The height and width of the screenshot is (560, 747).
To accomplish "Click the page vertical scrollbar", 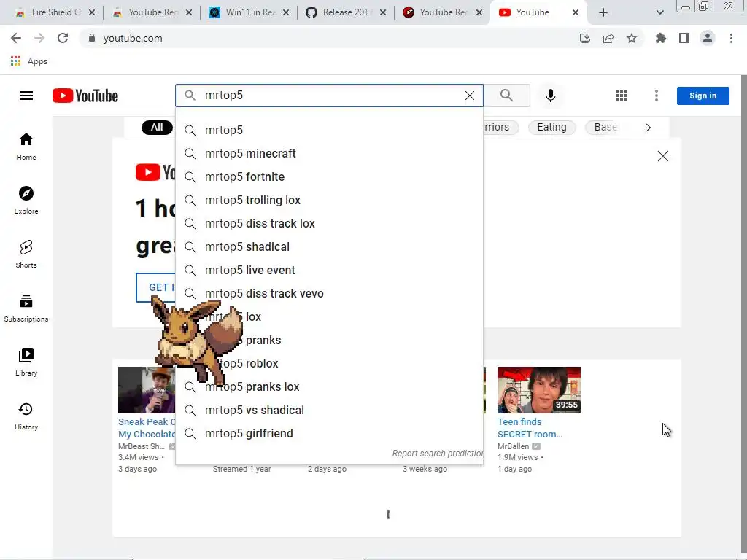I will coord(743,314).
